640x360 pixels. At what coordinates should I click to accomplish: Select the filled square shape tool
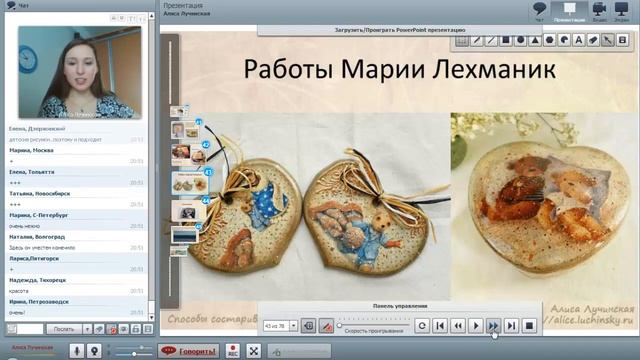pyautogui.click(x=506, y=40)
